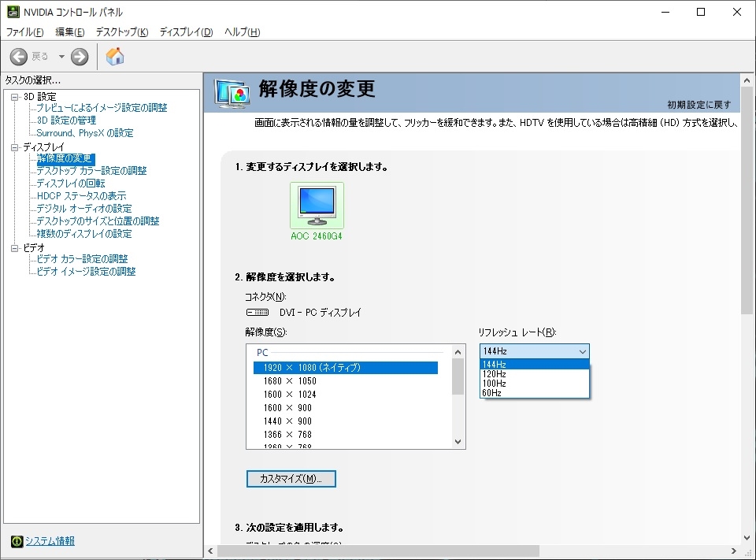Image resolution: width=756 pixels, height=560 pixels.
Task: Open デスクトップ カラー設定の調整
Action: pos(91,171)
